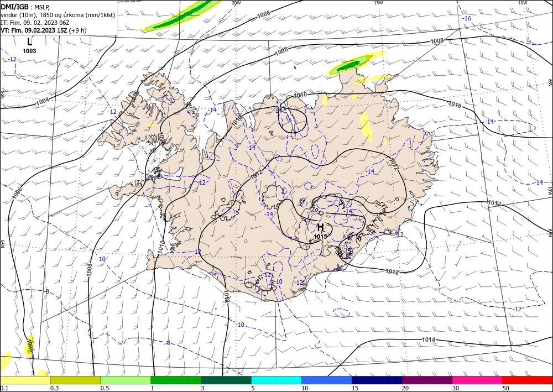Click the '15W' longitude label
The image size is (553, 392).
tap(378, 3)
